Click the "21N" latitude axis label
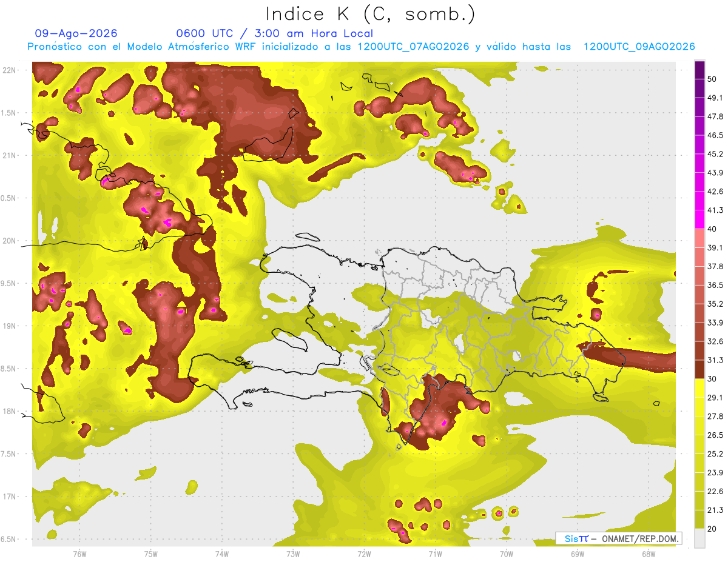Screen dimensions: 728x562 tap(9, 155)
